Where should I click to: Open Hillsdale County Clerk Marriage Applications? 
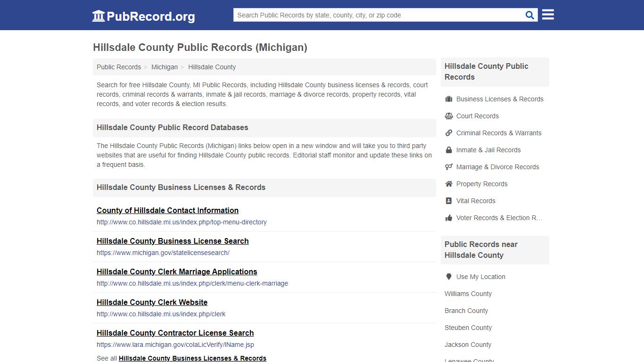177,271
